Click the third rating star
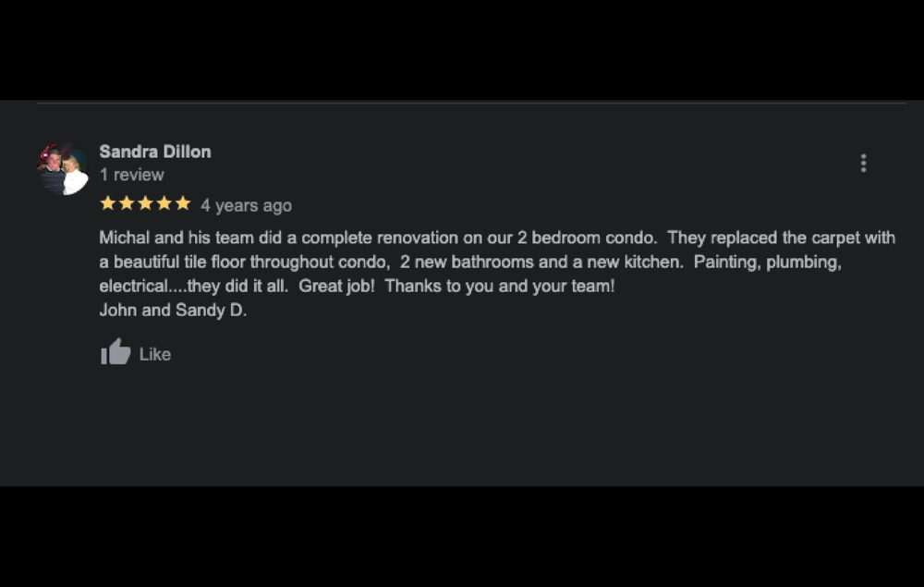The height and width of the screenshot is (587, 924). tap(145, 203)
